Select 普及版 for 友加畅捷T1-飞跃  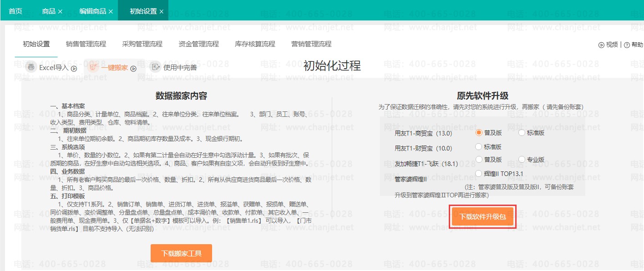(479, 159)
